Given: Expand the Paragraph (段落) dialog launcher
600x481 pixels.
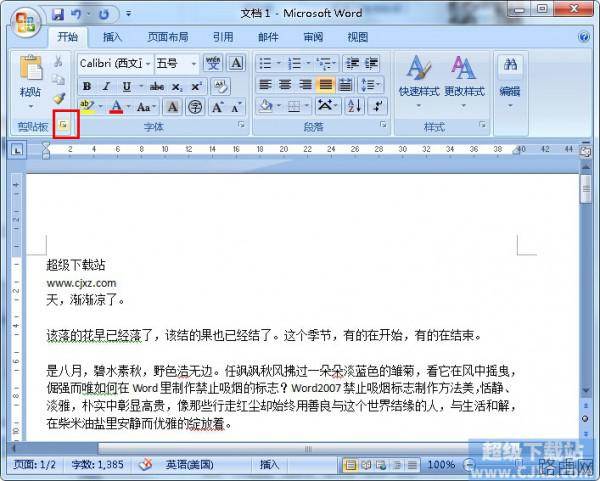Looking at the screenshot, I should pyautogui.click(x=383, y=125).
